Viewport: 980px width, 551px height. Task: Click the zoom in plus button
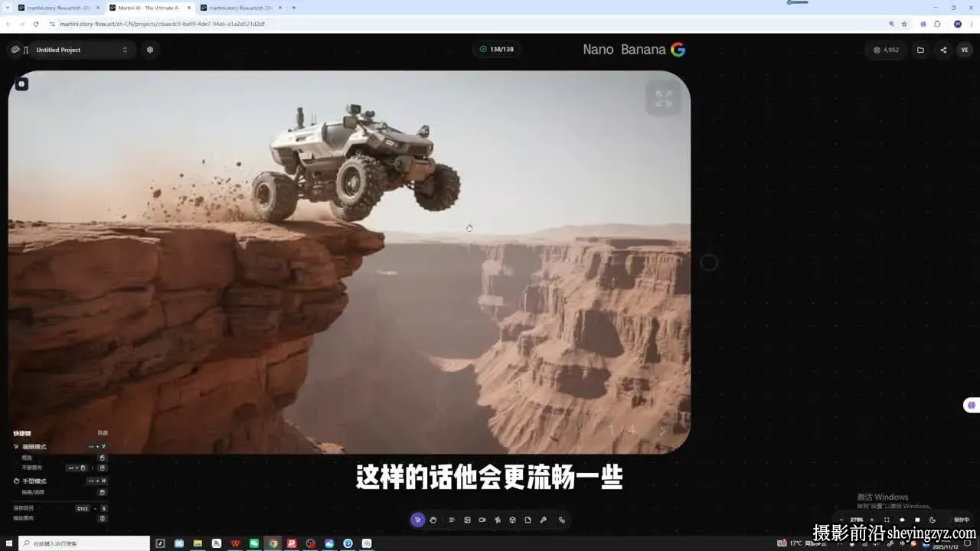[871, 520]
